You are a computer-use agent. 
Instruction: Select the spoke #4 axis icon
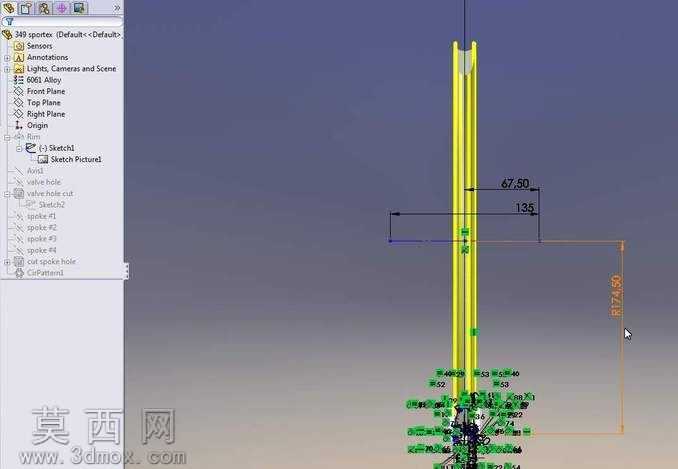pyautogui.click(x=19, y=250)
